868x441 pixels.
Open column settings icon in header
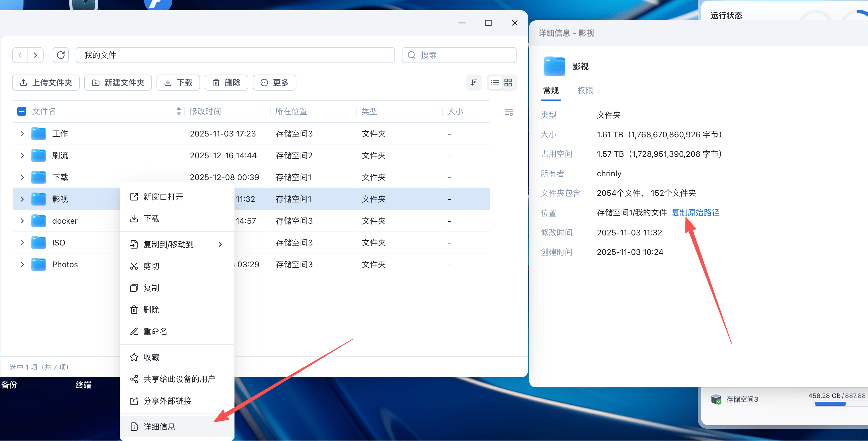click(x=509, y=112)
